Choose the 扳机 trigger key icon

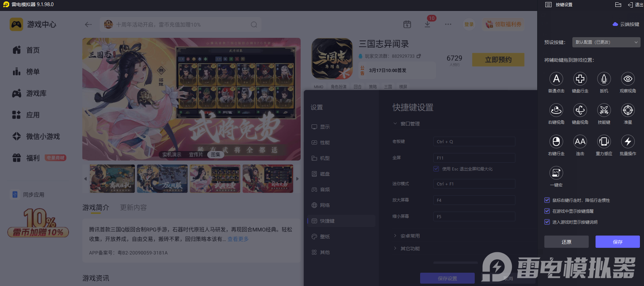pyautogui.click(x=604, y=79)
